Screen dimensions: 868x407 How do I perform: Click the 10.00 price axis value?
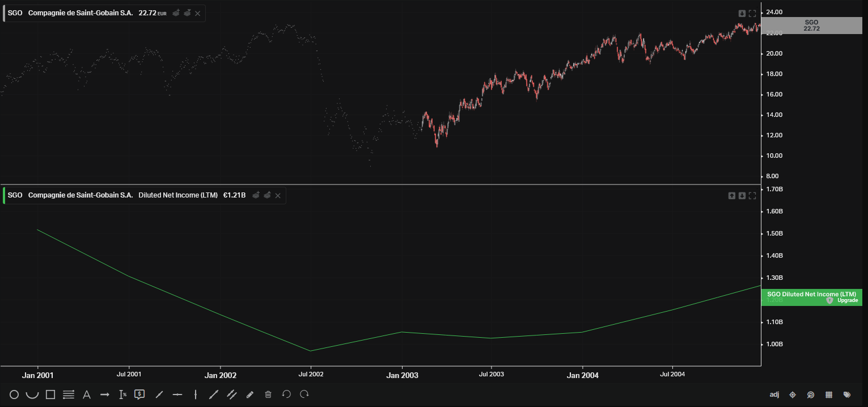(x=774, y=156)
